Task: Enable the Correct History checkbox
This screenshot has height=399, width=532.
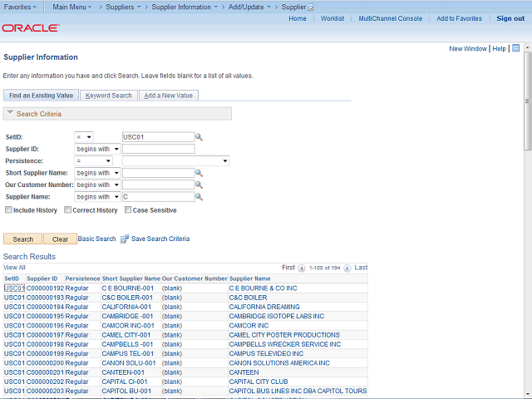Action: pyautogui.click(x=68, y=210)
